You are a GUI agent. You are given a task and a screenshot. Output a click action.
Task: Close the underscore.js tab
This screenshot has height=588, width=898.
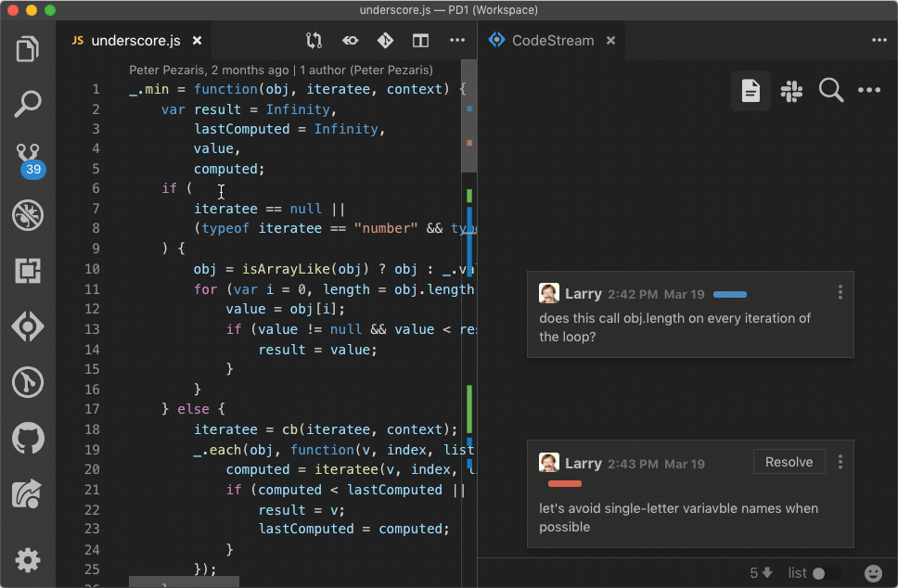point(197,41)
